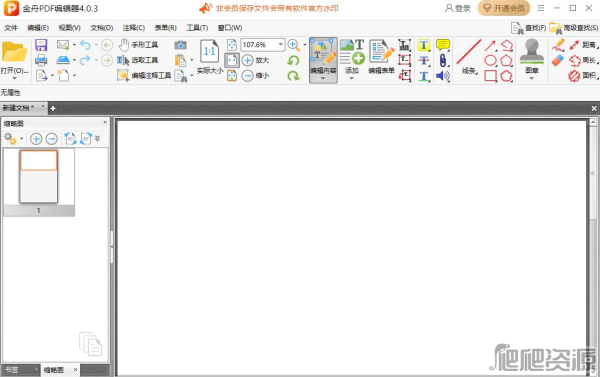Viewport: 600px width, 377px height.
Task: Open the File (文件) menu
Action: [11, 28]
